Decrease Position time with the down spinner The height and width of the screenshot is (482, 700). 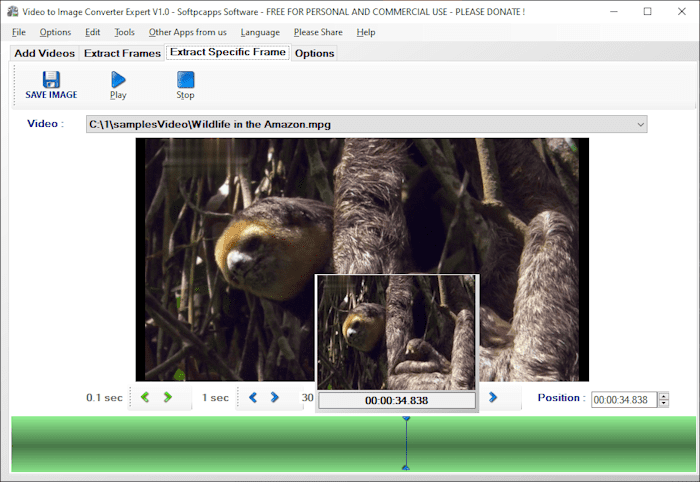point(663,403)
